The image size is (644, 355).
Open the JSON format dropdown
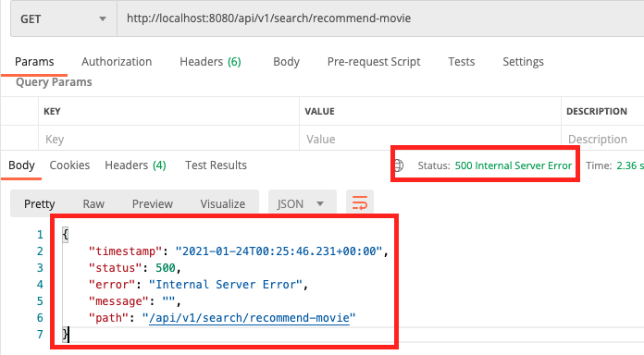click(x=303, y=203)
